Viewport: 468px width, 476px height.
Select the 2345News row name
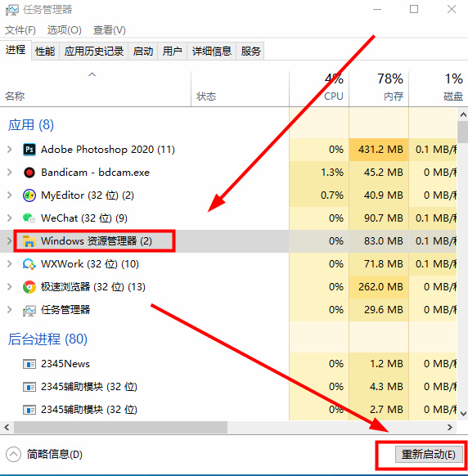pos(65,364)
